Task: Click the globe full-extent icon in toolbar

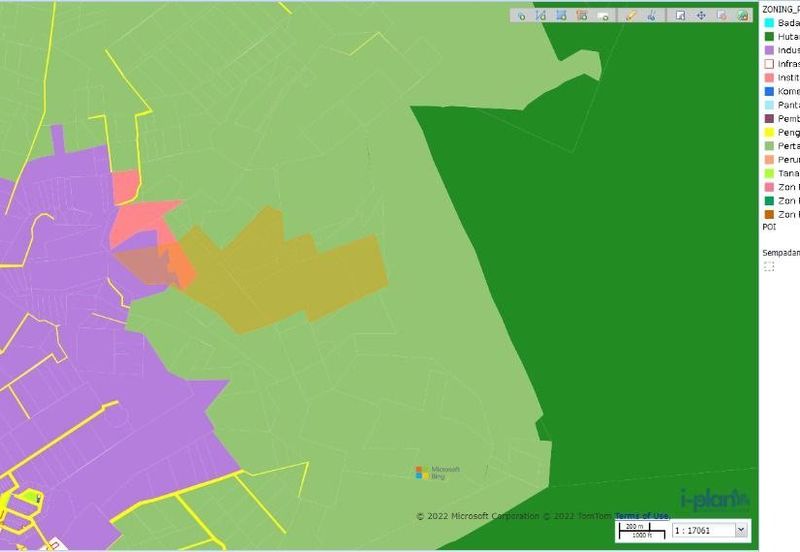Action: coord(743,15)
